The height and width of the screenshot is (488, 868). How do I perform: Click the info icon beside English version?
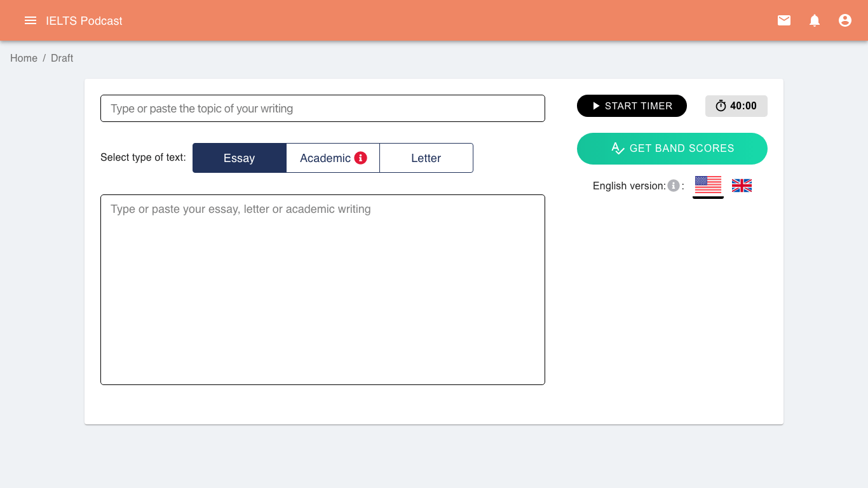(673, 186)
